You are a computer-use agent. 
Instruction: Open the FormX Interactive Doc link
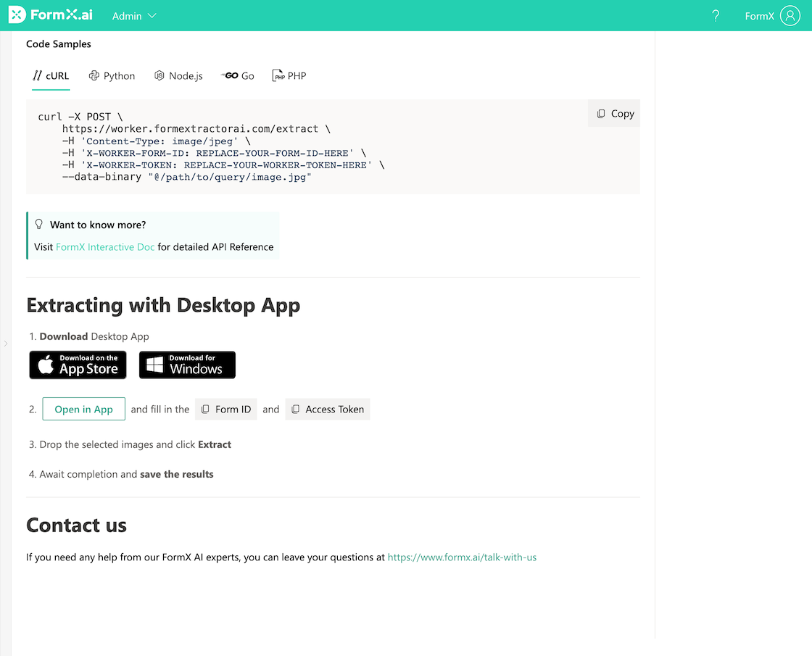coord(105,247)
